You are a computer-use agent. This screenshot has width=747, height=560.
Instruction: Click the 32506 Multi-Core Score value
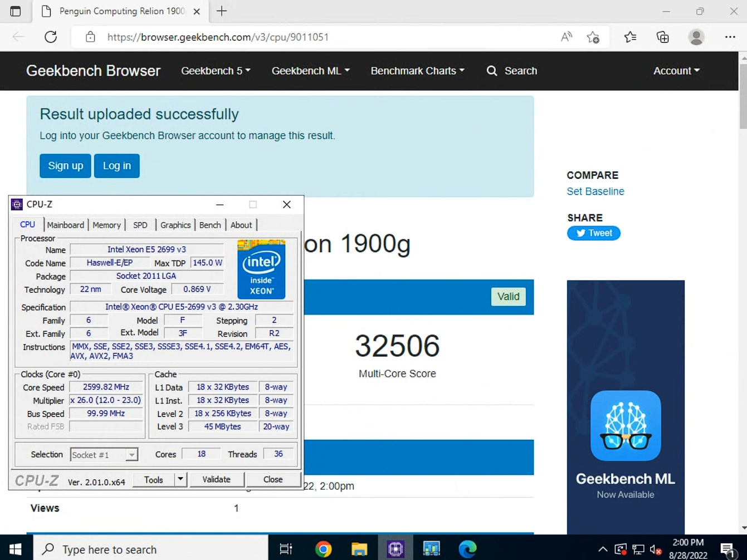397,346
